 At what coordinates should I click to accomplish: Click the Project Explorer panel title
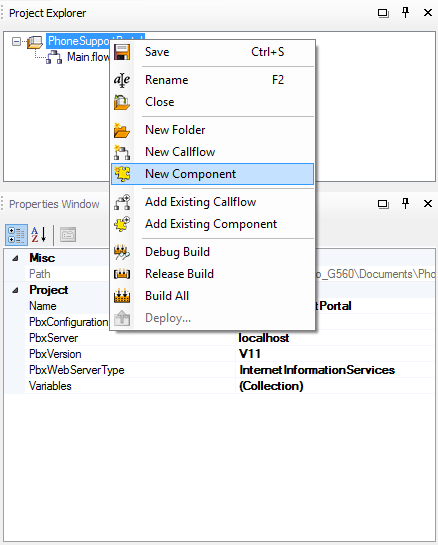(x=47, y=13)
